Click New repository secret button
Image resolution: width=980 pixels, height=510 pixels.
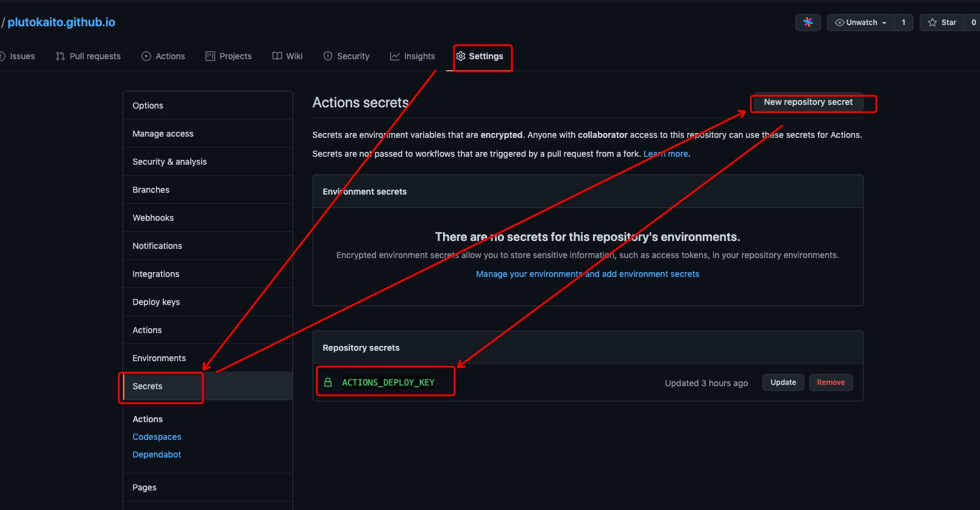[808, 102]
